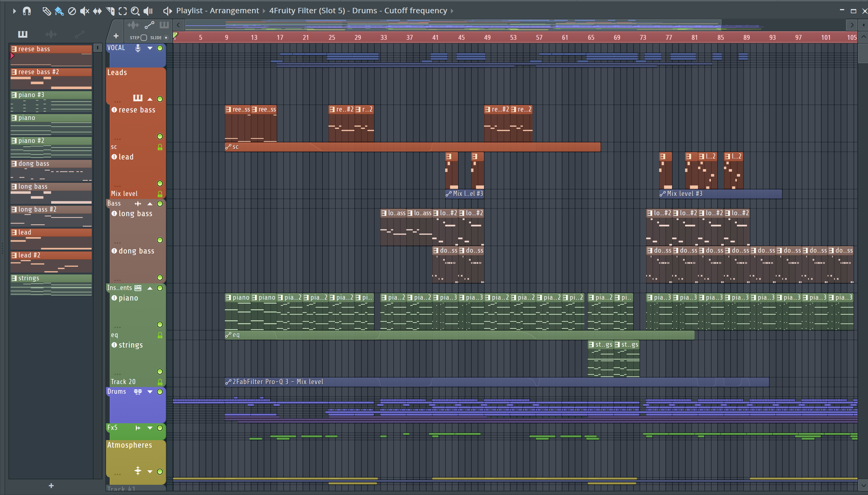Select the Delete circle-slash tool
Screen dimensions: 868x495
coord(72,11)
